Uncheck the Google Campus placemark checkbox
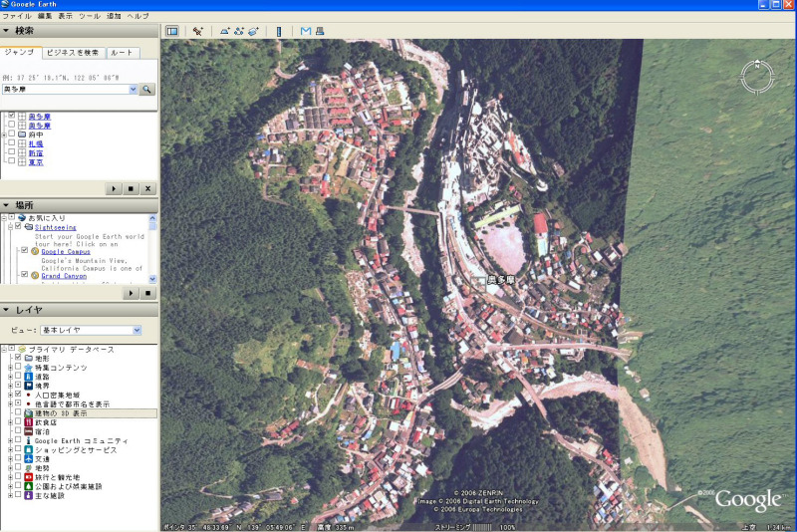This screenshot has height=532, width=797. [24, 250]
